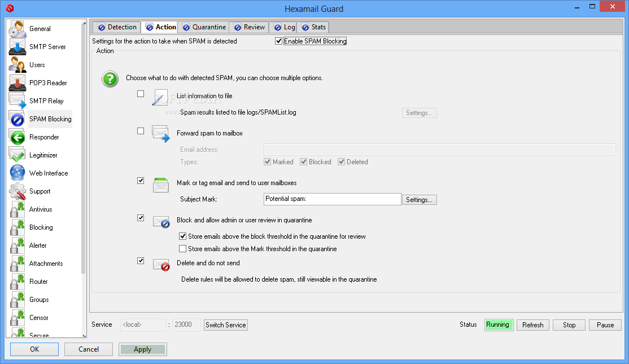Click the service port 23000 field

coord(186,324)
